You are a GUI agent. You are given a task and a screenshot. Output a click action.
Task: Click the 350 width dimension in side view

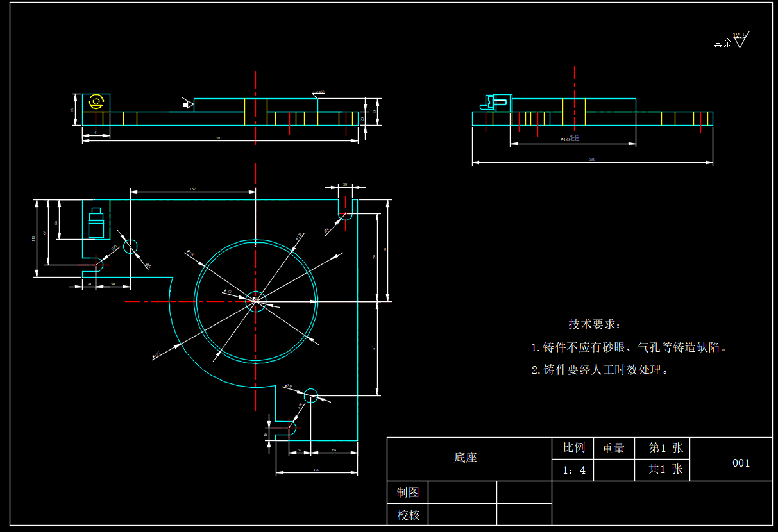point(592,160)
